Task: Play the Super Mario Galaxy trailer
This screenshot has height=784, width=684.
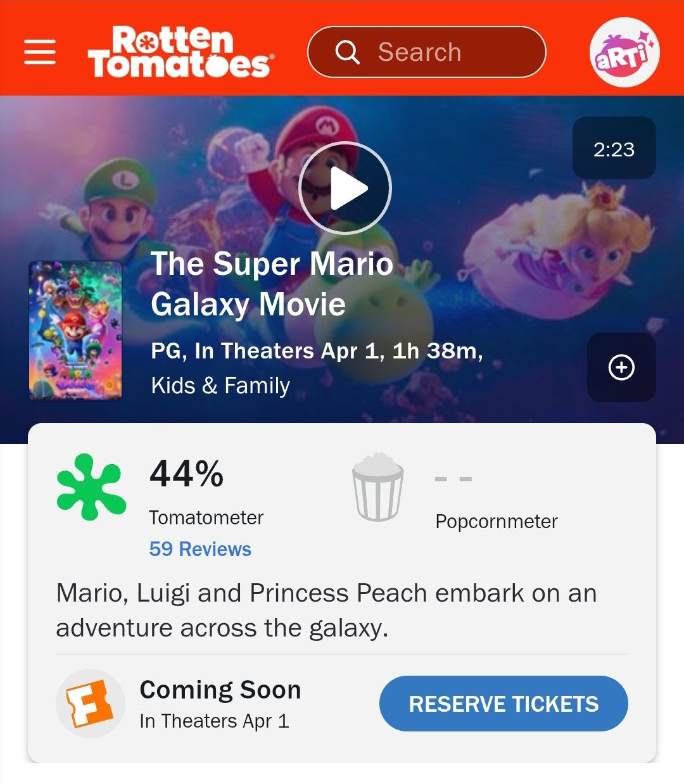Action: click(345, 188)
